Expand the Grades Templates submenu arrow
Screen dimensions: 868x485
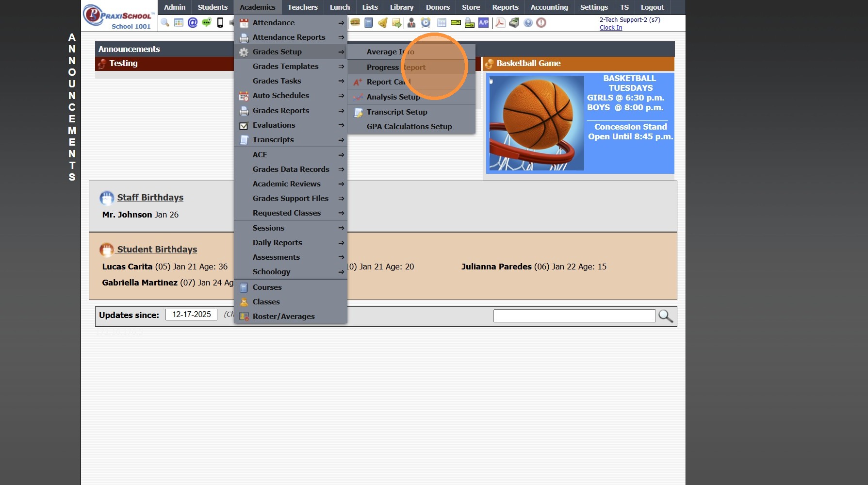341,67
